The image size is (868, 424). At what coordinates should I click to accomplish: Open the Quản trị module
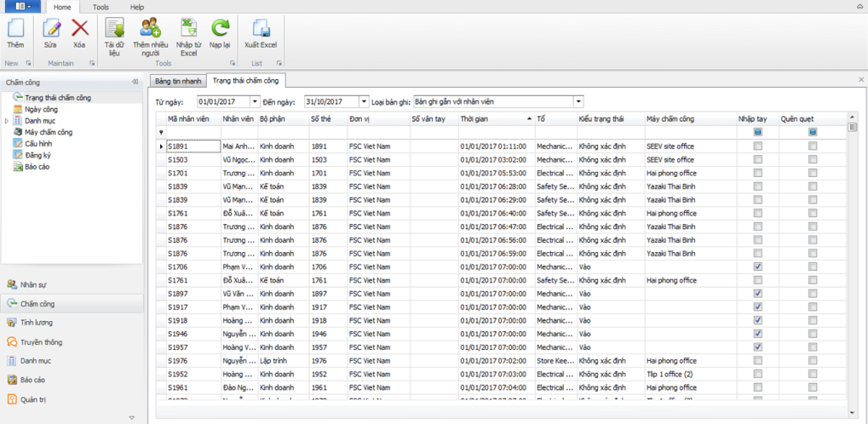[x=72, y=399]
